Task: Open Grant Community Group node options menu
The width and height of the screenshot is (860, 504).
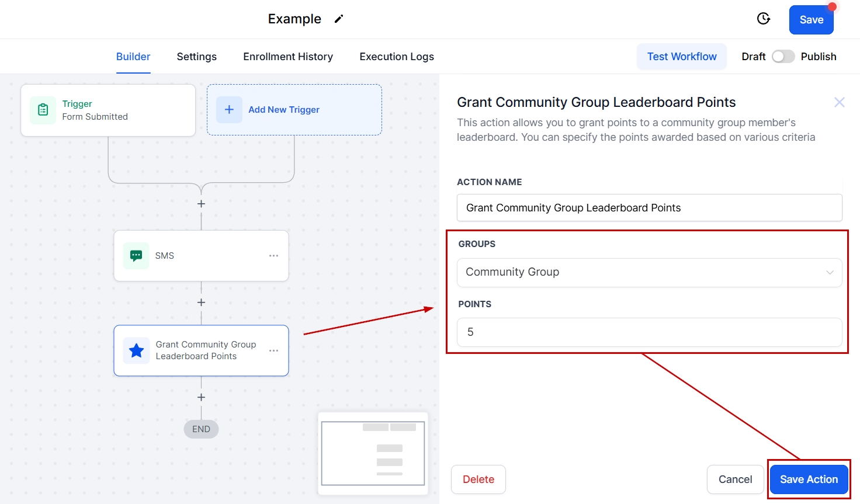Action: (273, 350)
